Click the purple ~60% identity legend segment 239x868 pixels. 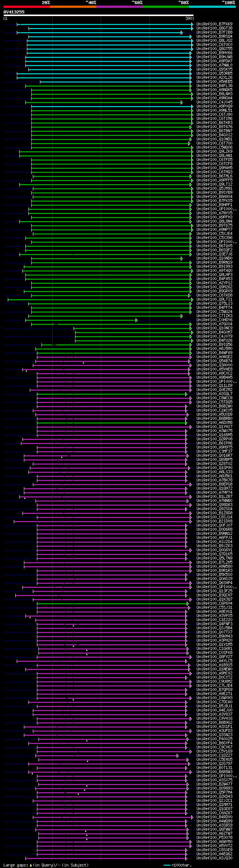point(119,7)
